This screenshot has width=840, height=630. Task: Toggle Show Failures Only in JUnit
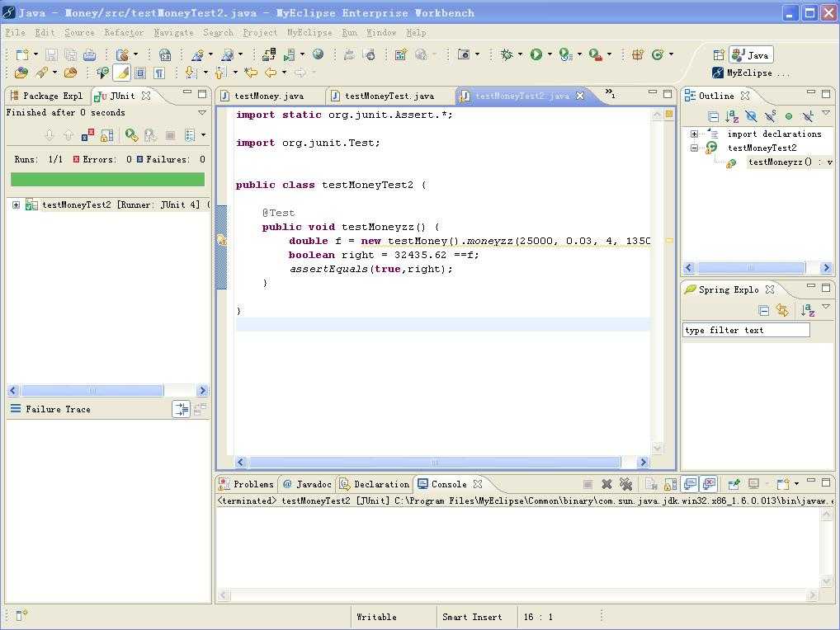click(87, 135)
